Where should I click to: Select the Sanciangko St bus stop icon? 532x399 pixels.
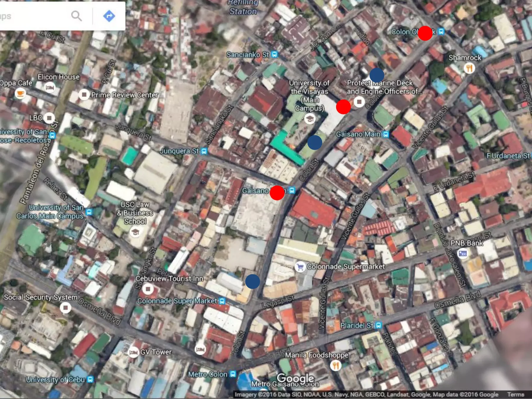coord(275,55)
